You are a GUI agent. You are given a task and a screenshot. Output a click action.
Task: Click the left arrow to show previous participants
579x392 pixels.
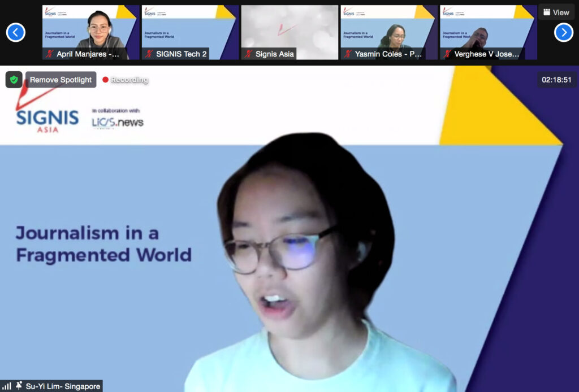pos(15,32)
